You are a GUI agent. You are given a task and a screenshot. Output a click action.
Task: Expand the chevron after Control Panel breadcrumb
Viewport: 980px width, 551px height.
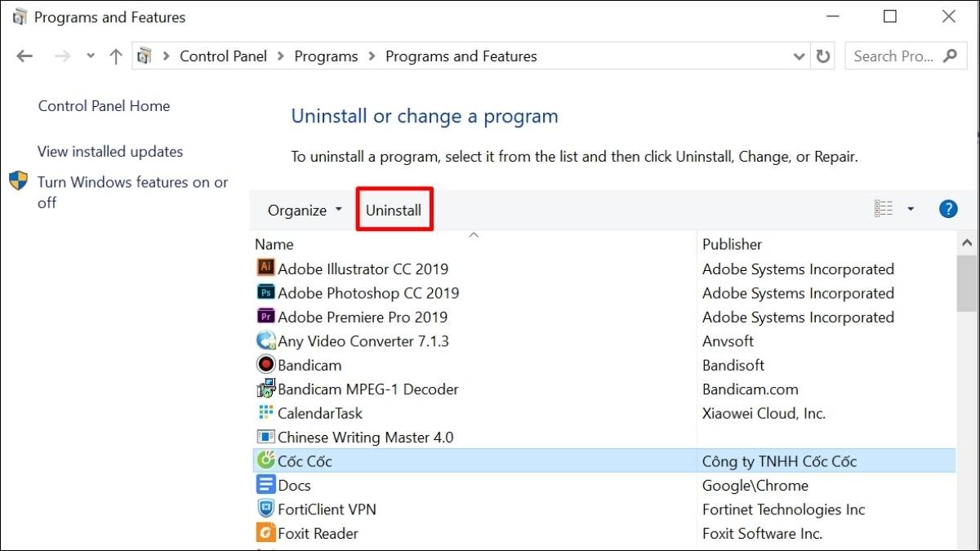point(280,56)
